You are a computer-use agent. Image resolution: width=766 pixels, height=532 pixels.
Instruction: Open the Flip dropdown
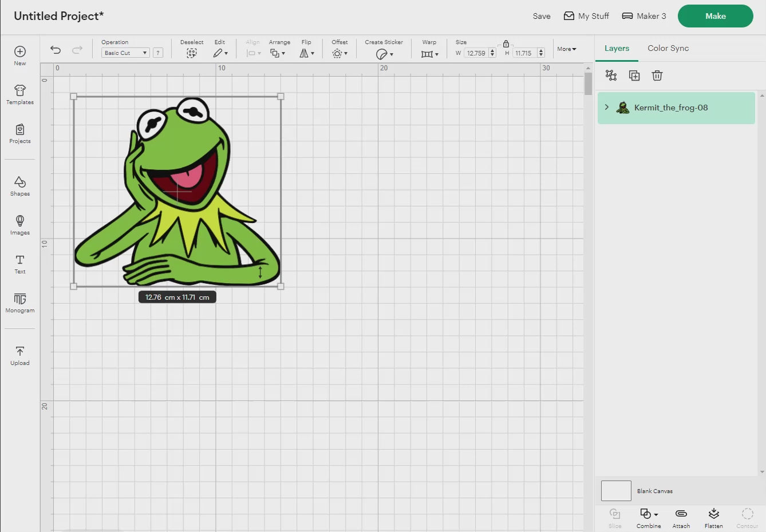click(307, 53)
